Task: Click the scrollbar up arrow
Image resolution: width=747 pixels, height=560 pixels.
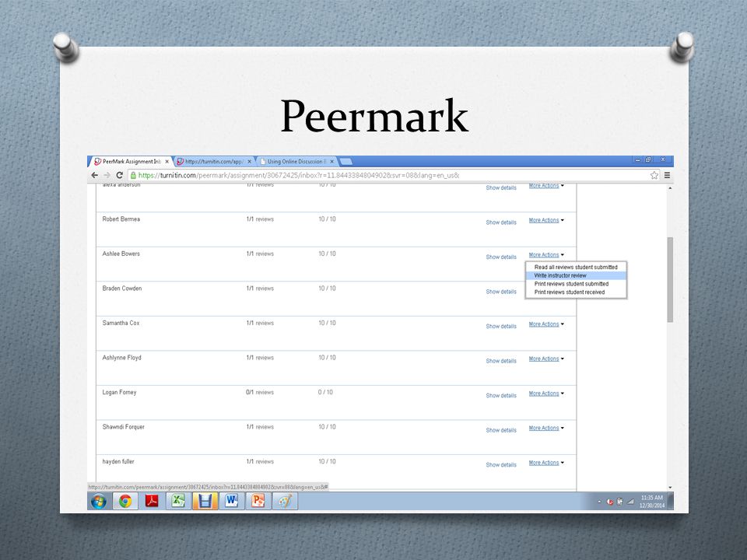Action: tap(670, 188)
